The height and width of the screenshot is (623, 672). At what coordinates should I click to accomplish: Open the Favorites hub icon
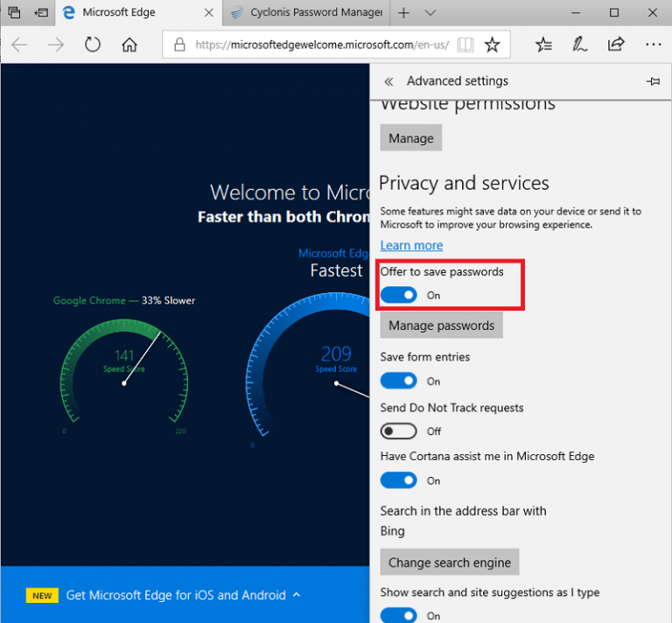(x=543, y=45)
